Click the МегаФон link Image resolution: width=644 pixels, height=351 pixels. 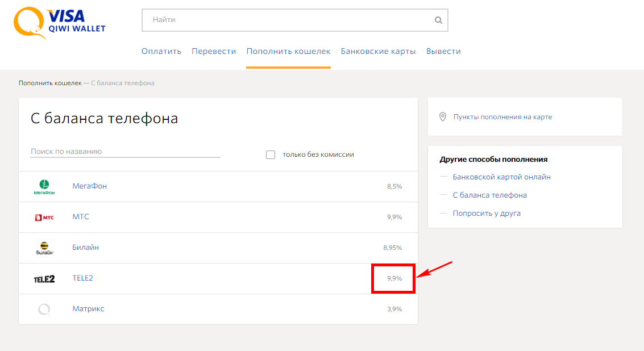point(90,186)
